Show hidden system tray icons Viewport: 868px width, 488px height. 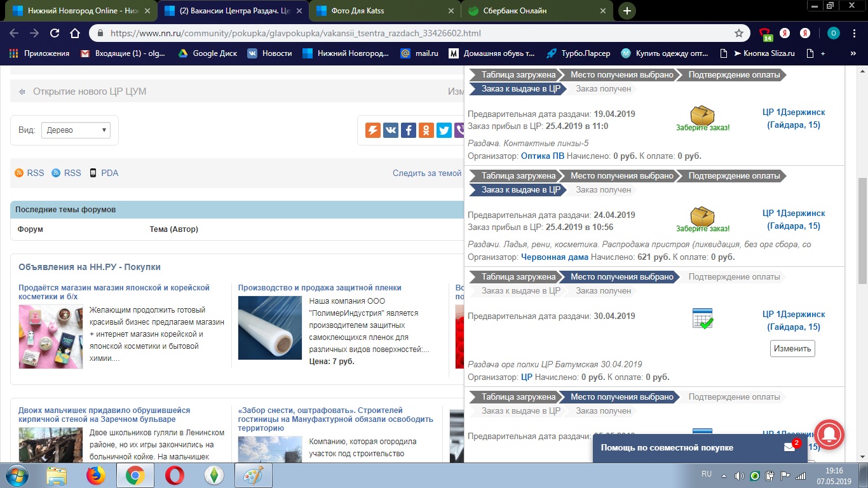coord(724,475)
